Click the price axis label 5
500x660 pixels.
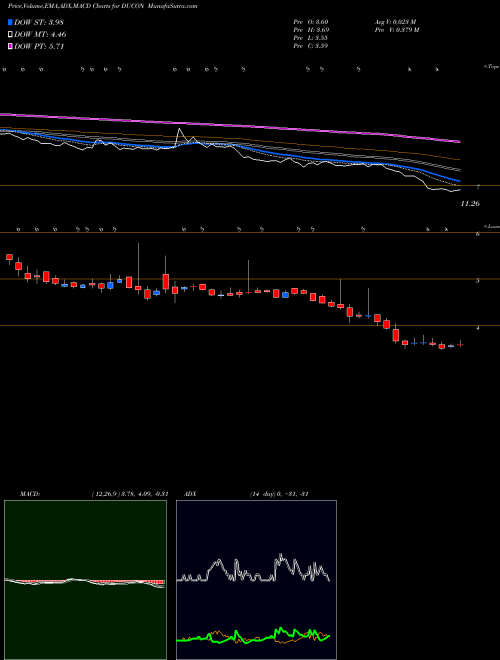478,281
